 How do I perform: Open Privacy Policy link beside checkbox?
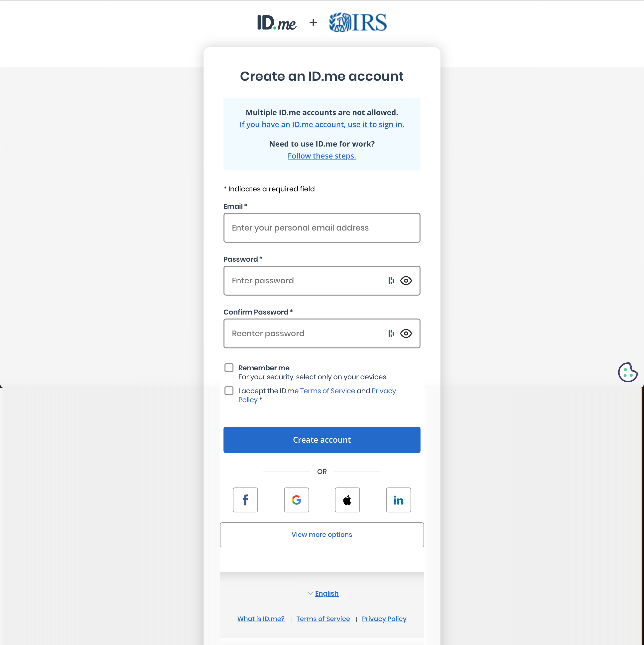[x=383, y=391]
